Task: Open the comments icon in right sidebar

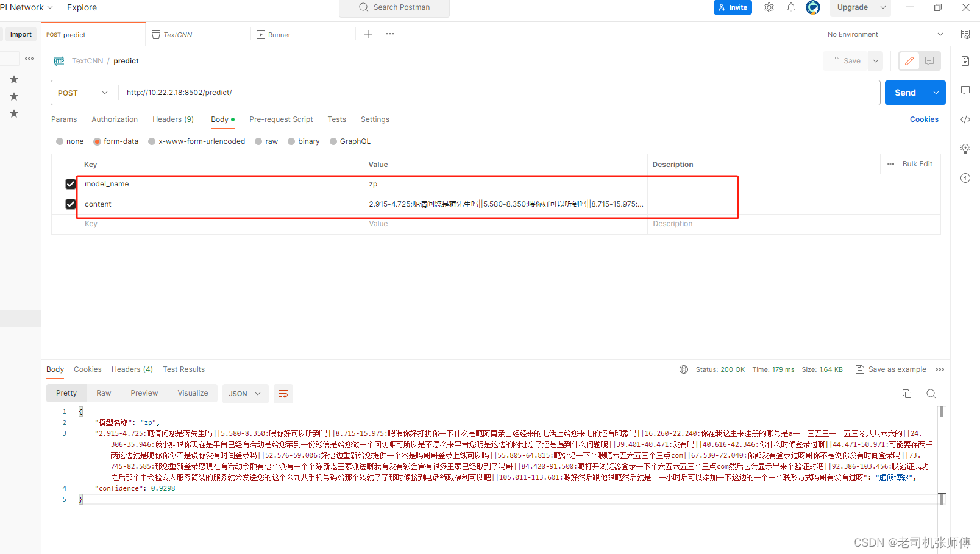Action: tap(965, 90)
